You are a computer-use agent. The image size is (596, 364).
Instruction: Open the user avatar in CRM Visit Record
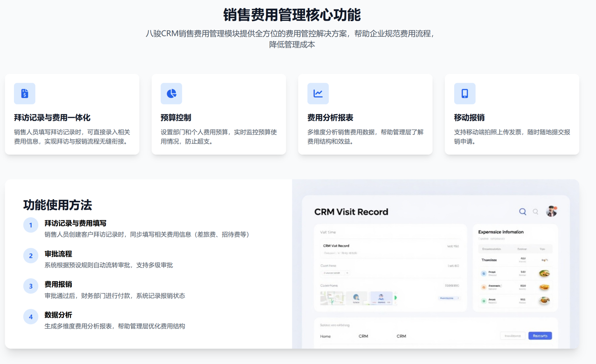pyautogui.click(x=551, y=211)
